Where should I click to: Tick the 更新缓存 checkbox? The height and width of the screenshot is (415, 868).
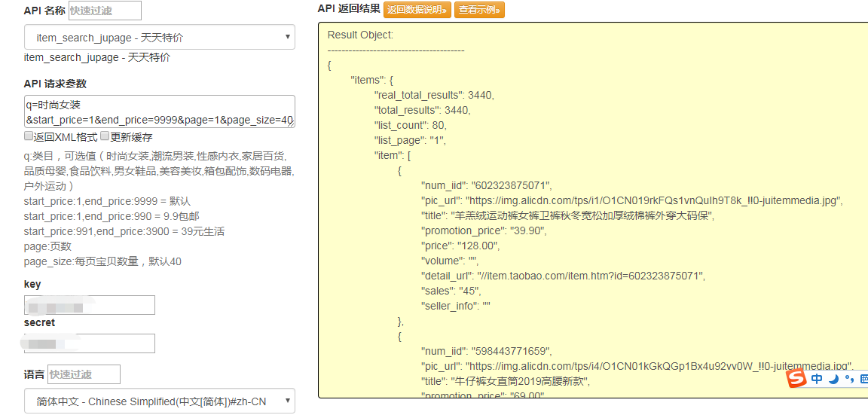pos(105,136)
